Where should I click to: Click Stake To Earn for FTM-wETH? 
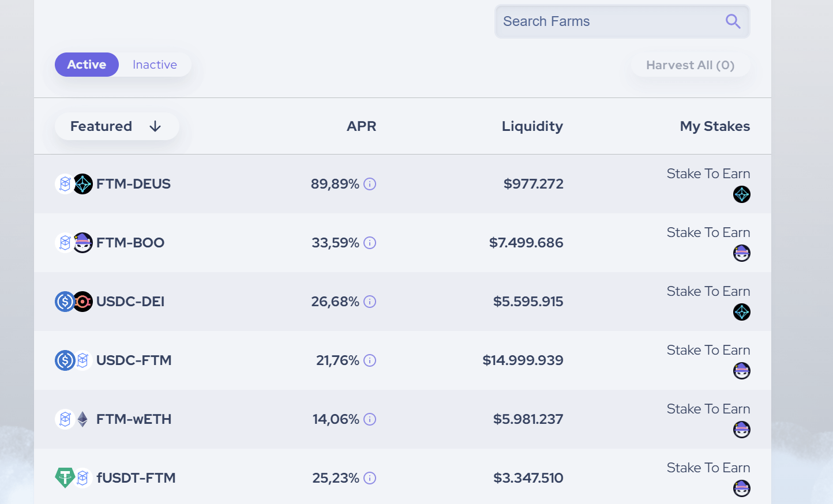(708, 409)
